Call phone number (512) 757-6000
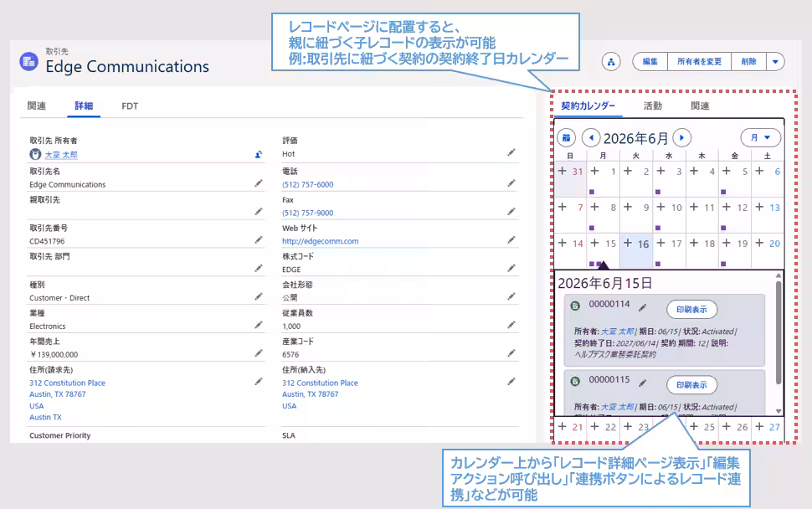Viewport: 812px width, 509px height. (307, 184)
